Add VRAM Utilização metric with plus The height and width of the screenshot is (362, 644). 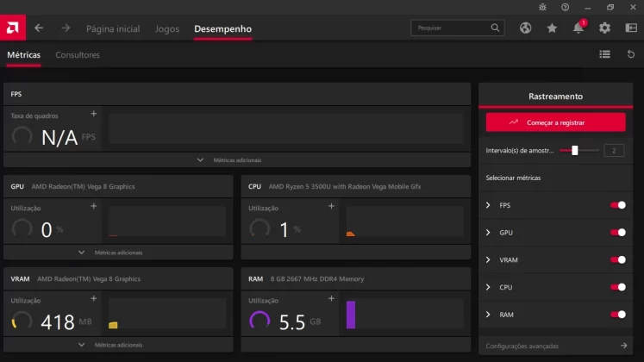click(x=94, y=298)
